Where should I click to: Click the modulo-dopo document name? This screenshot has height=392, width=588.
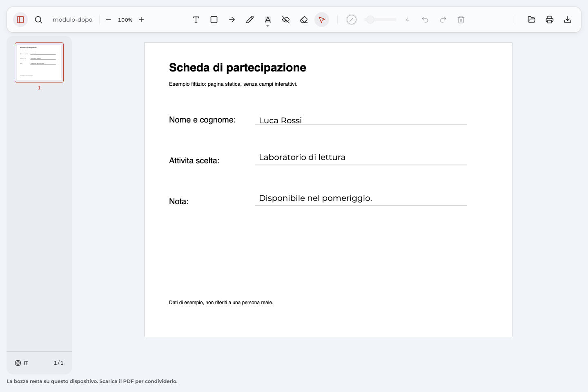pyautogui.click(x=73, y=20)
